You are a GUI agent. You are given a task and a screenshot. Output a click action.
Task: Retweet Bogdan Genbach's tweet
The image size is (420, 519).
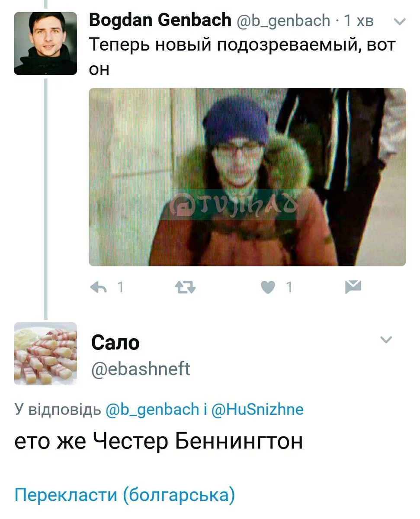pos(185,287)
